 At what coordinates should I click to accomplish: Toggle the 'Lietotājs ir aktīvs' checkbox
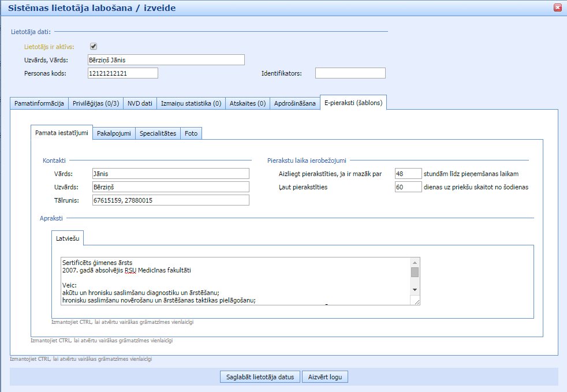(94, 47)
